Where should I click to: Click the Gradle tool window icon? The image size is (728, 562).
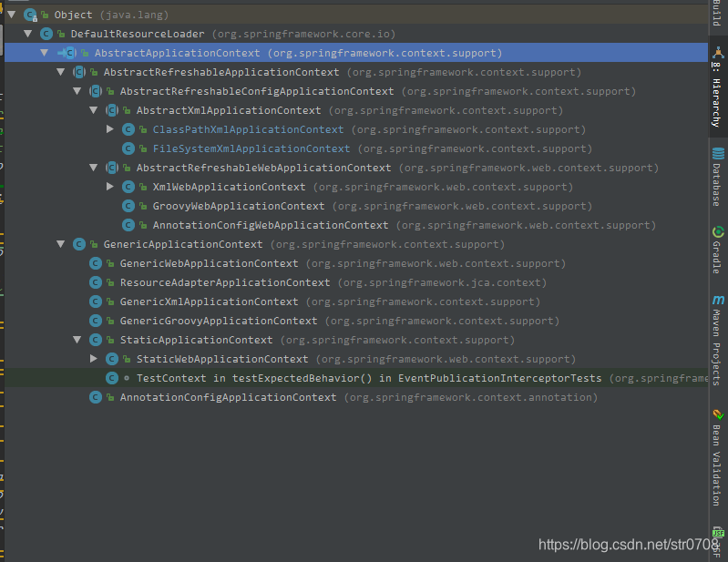pyautogui.click(x=718, y=231)
